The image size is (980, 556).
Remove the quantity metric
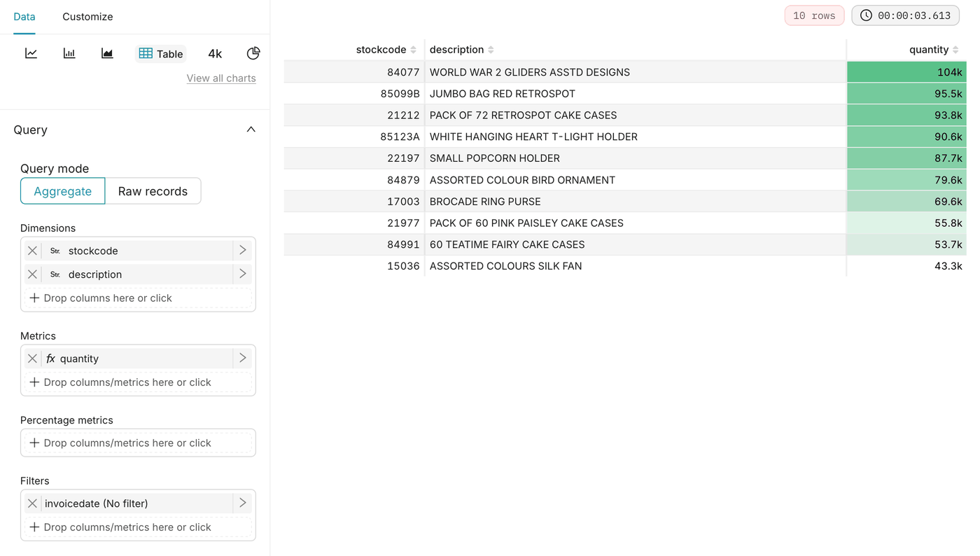(x=32, y=359)
